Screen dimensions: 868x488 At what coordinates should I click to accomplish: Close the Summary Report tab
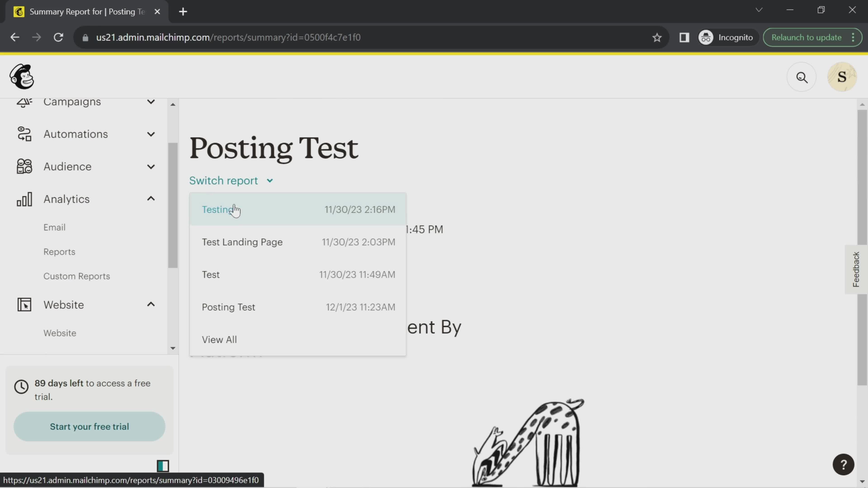[x=157, y=12]
